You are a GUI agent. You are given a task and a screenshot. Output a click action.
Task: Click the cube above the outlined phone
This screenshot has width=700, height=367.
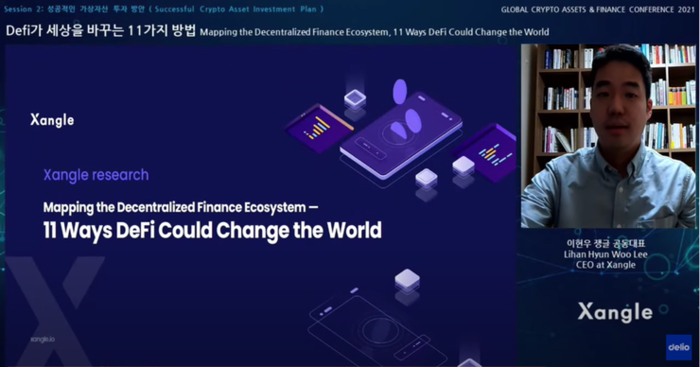pos(407,279)
